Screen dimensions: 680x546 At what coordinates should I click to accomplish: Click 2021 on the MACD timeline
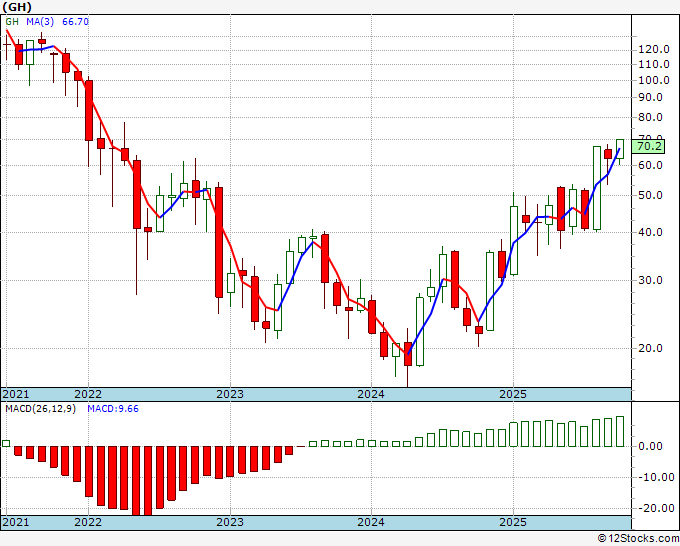coord(16,522)
